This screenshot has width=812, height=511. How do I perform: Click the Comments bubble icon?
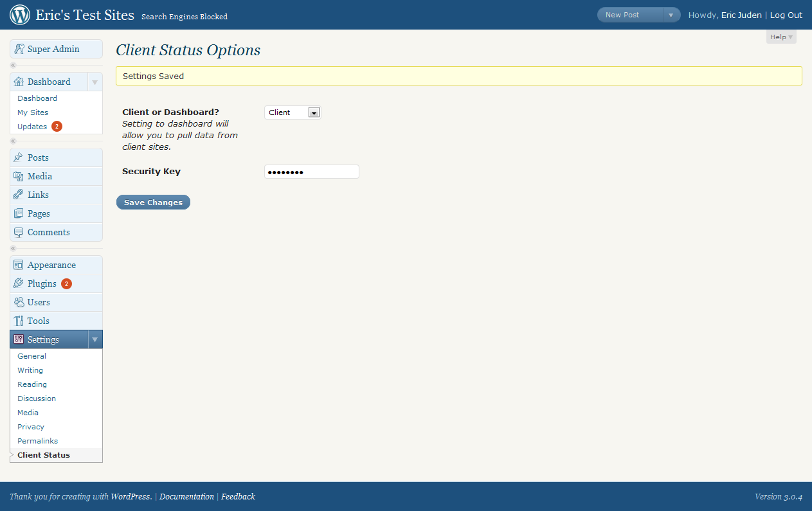19,232
